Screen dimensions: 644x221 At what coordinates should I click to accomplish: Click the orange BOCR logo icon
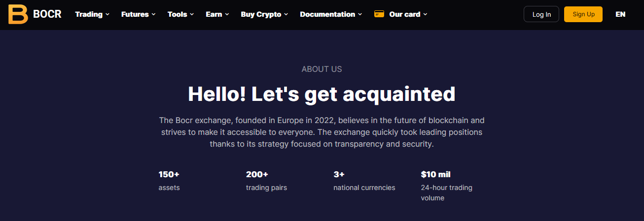coord(18,14)
